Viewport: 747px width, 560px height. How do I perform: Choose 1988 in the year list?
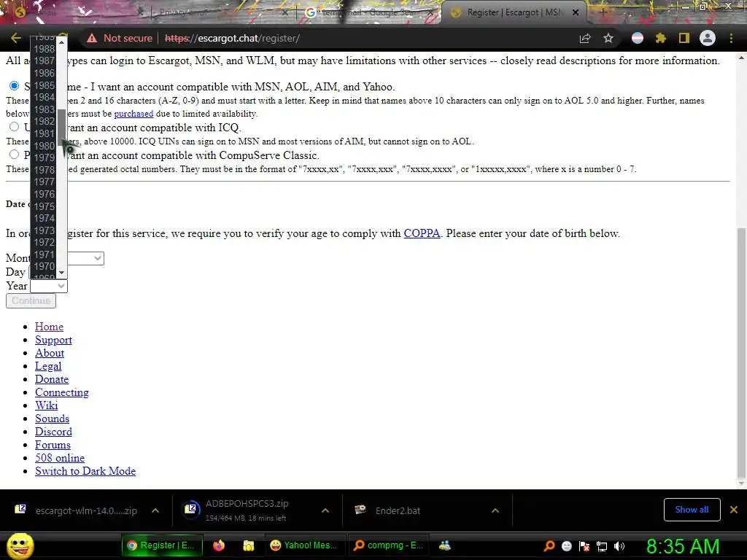pyautogui.click(x=44, y=49)
